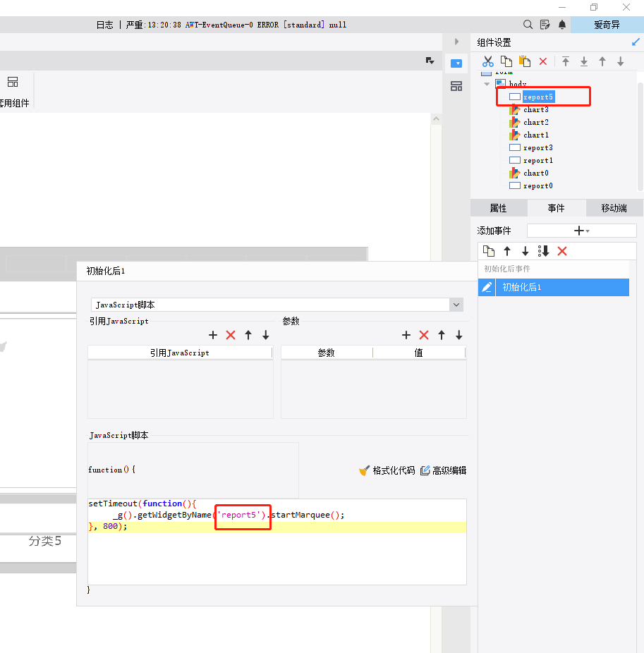The image size is (644, 653).
Task: Sort events with the sort icon
Action: [543, 251]
